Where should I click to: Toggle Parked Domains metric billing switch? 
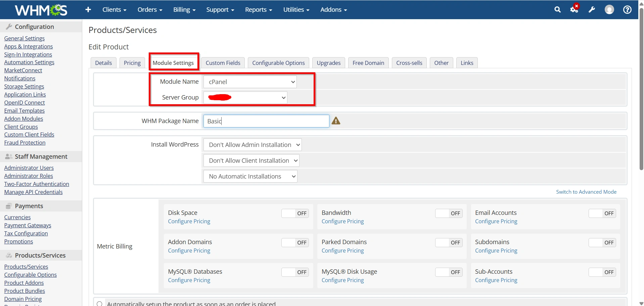[449, 242]
